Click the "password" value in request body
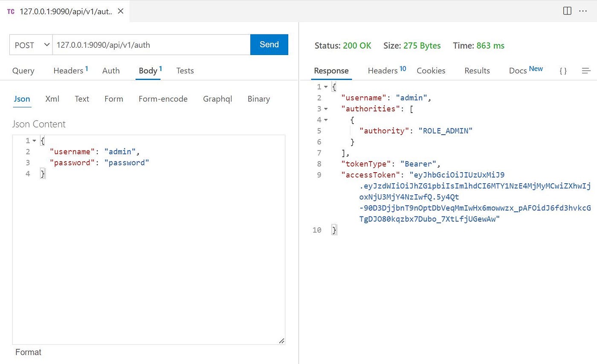597x364 pixels. 127,163
